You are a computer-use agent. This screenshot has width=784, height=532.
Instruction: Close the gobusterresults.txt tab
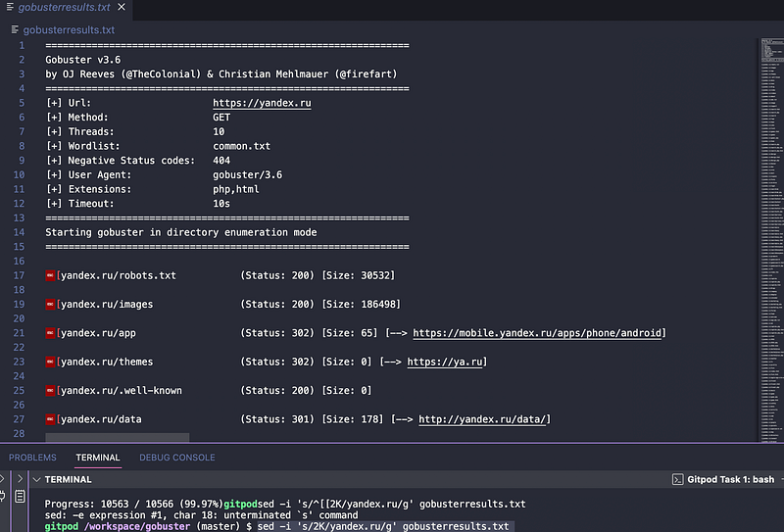point(122,7)
